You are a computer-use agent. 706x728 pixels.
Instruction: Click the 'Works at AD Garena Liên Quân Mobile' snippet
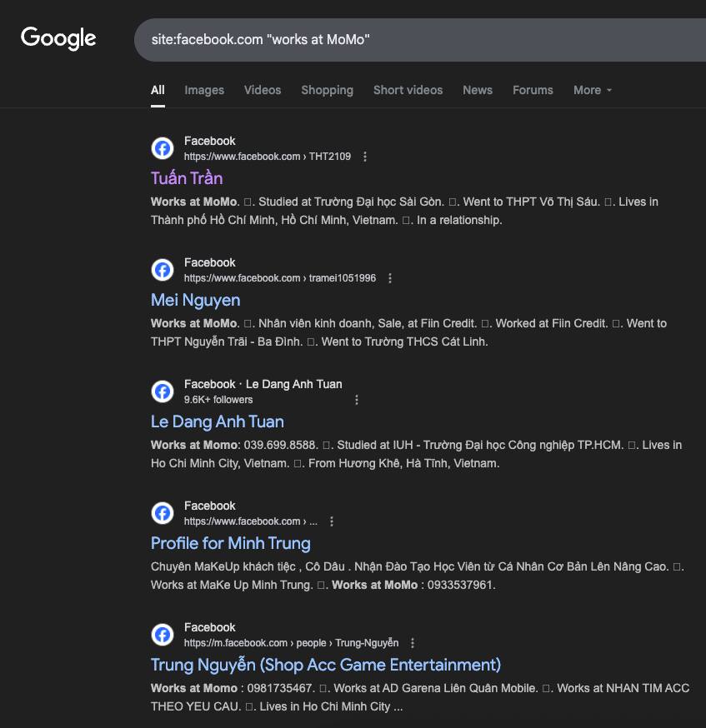point(435,688)
